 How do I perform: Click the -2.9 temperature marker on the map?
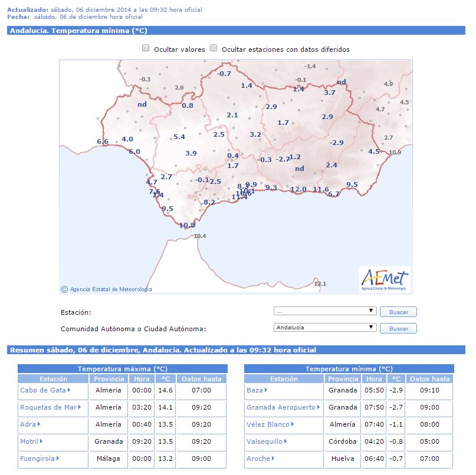tap(336, 143)
